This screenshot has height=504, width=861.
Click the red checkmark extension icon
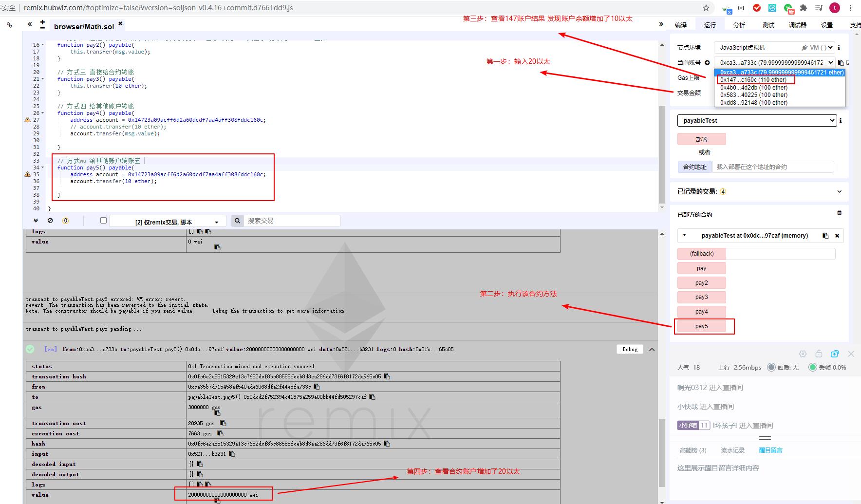coord(757,8)
